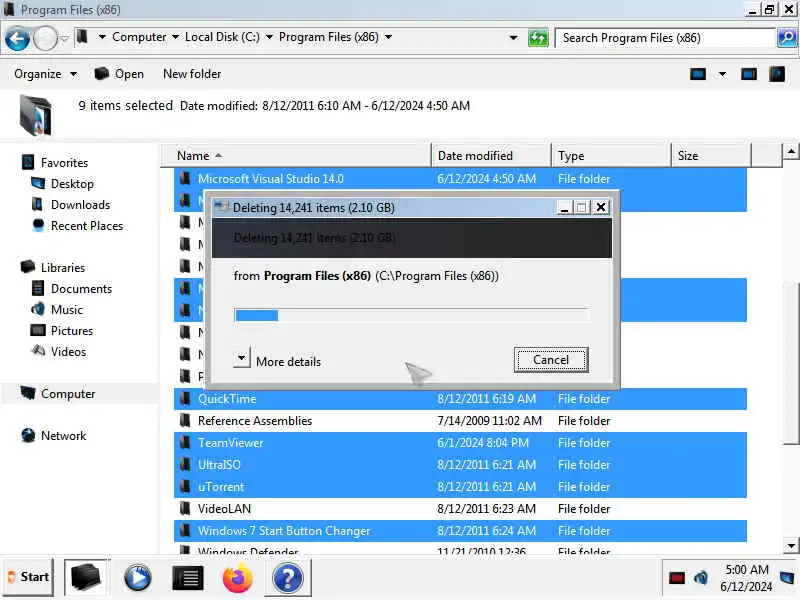Image resolution: width=800 pixels, height=600 pixels.
Task: Go back with the blue Back arrow
Action: [17, 39]
